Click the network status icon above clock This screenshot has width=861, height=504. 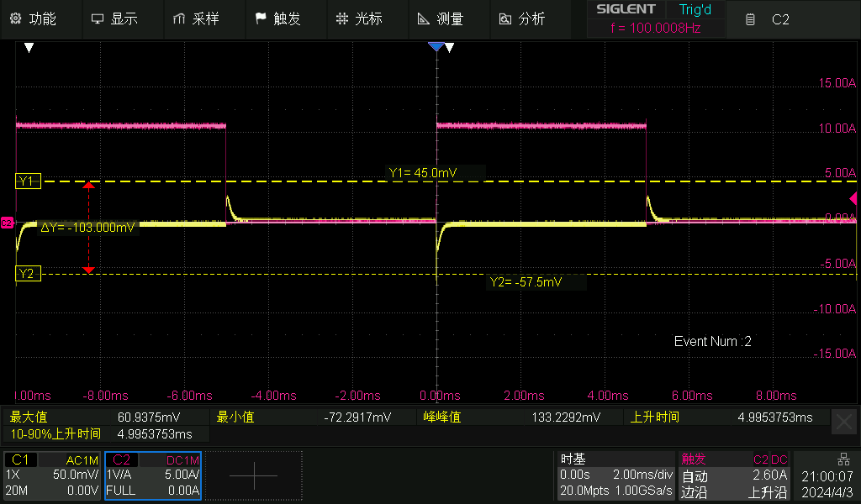click(x=843, y=459)
